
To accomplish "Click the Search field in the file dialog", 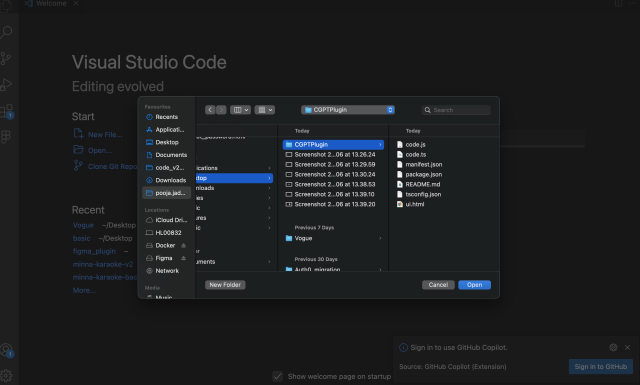I will [x=456, y=110].
